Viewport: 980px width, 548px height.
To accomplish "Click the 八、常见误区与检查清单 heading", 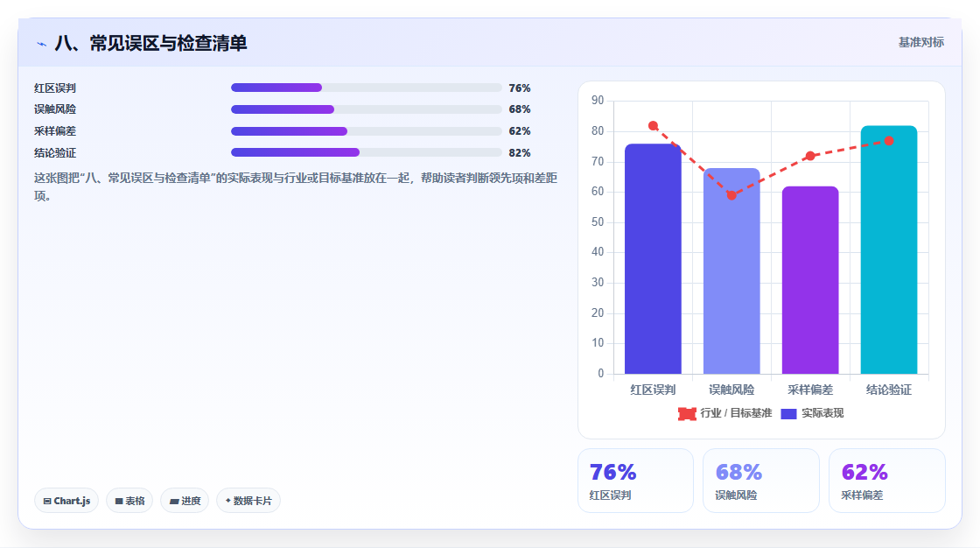I will 150,43.
